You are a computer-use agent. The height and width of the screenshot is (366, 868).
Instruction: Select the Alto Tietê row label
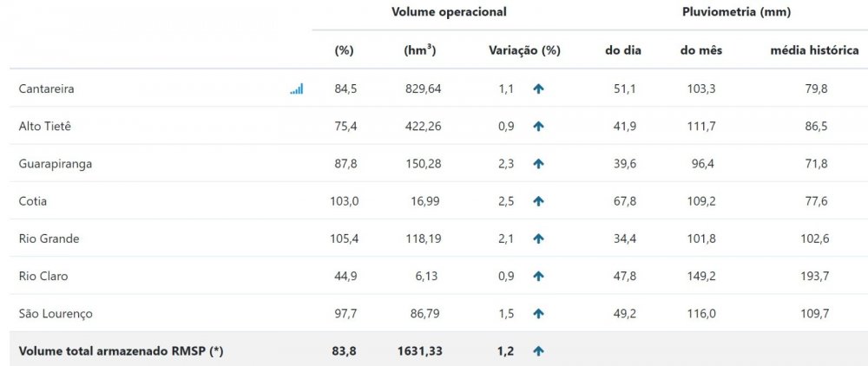[45, 126]
